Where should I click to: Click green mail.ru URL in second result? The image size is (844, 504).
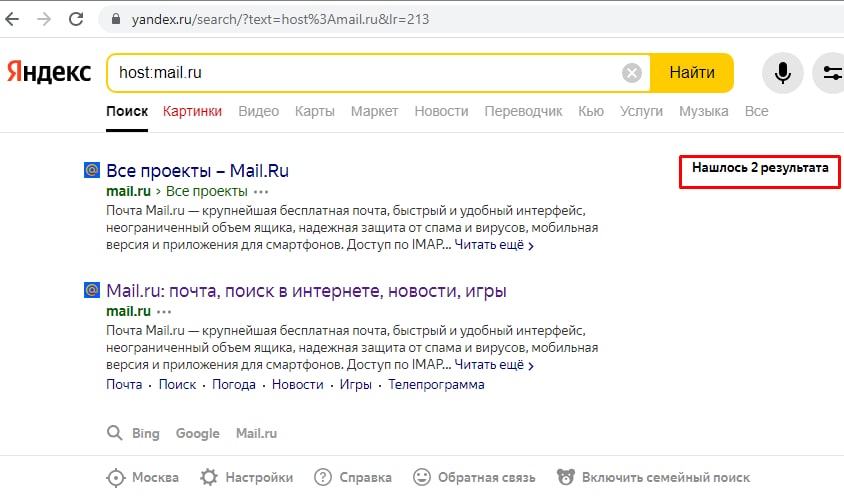(x=128, y=311)
